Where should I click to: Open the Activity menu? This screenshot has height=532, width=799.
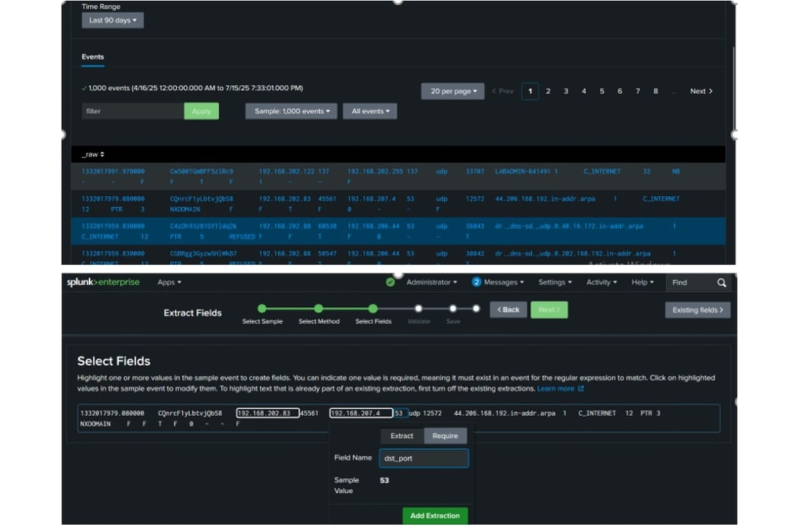tap(601, 283)
